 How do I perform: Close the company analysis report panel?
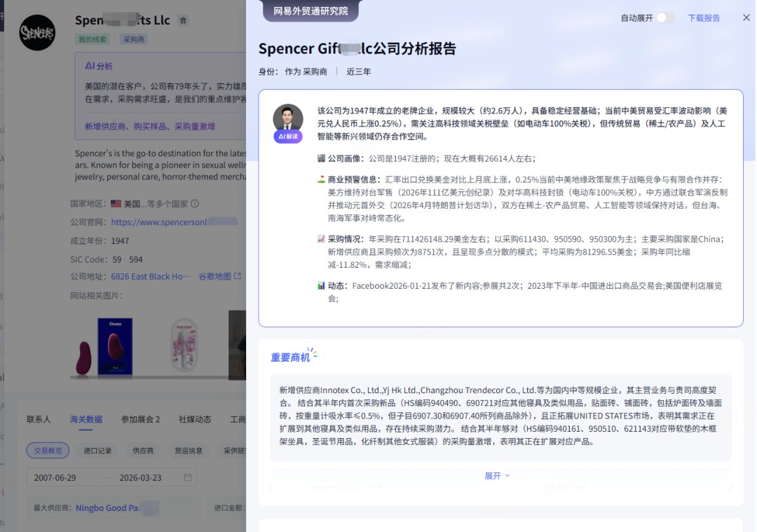746,18
